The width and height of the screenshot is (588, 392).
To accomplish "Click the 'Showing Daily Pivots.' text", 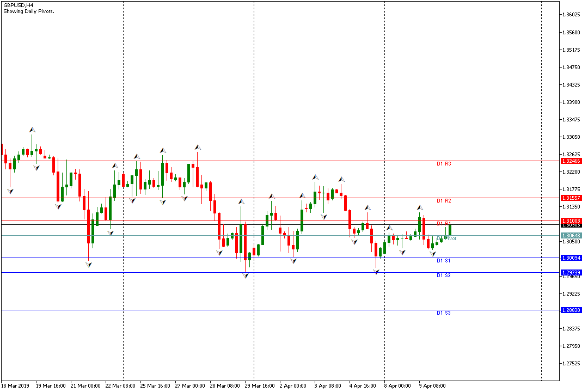I will point(28,11).
